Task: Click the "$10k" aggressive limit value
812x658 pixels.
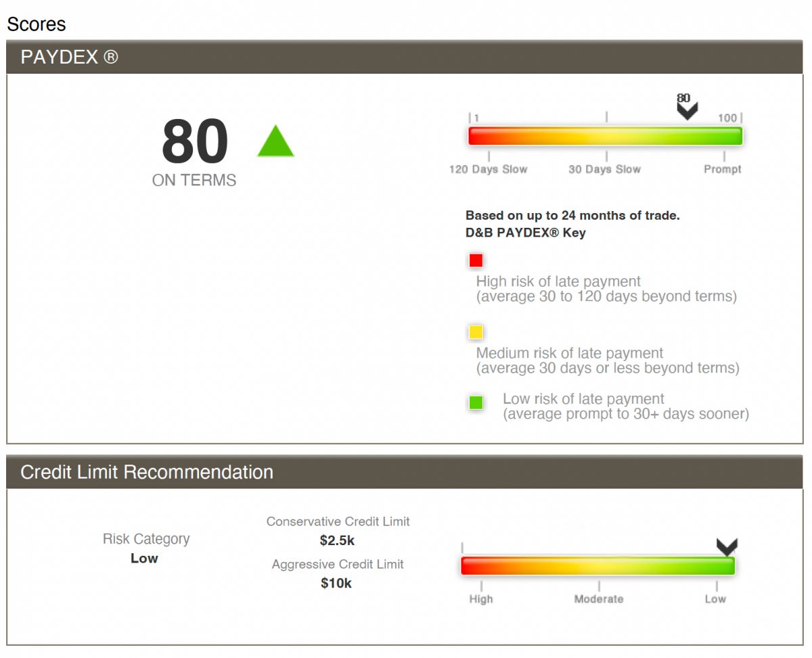Action: [336, 583]
